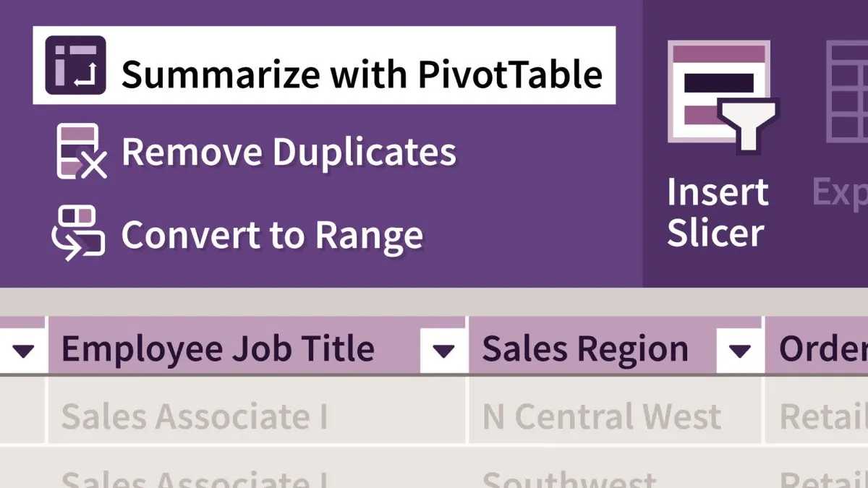Select the Insert Slicer text label
Screen dimensions: 868x488
[x=717, y=212]
